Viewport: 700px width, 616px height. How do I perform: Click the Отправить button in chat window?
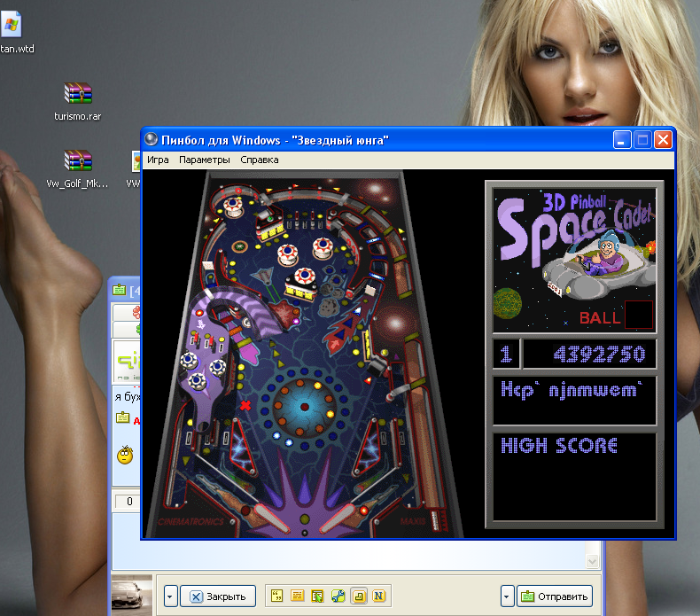[x=555, y=597]
